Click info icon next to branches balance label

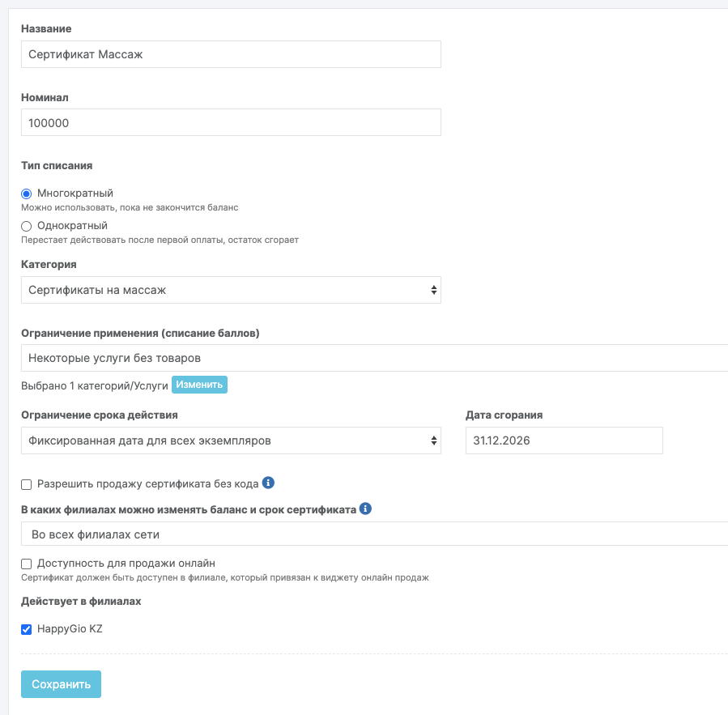(365, 509)
